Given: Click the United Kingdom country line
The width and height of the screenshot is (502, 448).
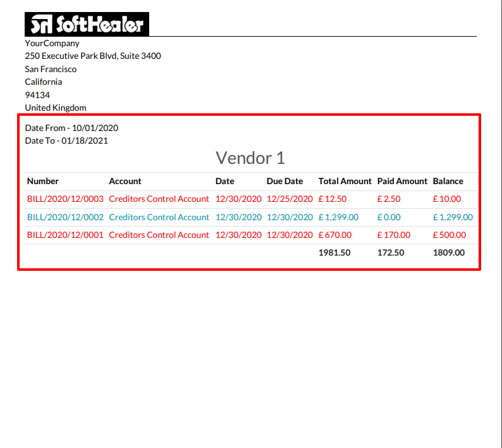Looking at the screenshot, I should 56,108.
